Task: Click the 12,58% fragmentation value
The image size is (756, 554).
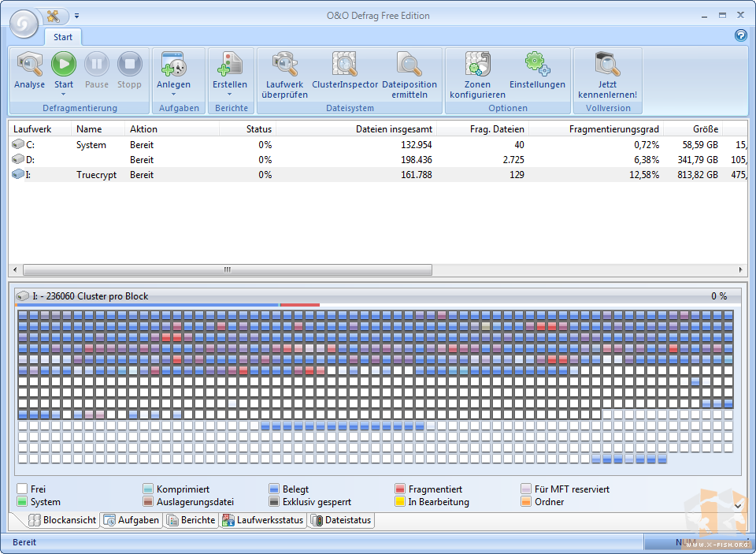Action: click(644, 175)
